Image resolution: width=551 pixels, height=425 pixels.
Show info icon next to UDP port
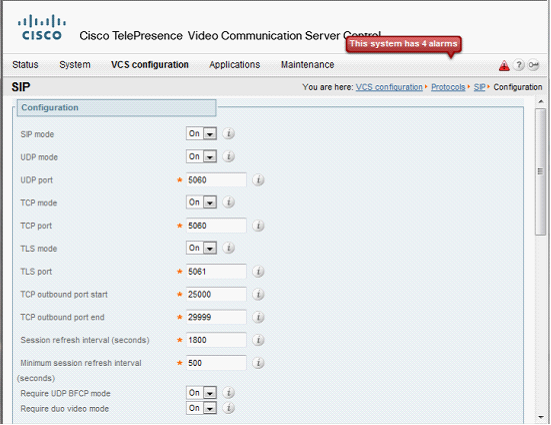point(258,180)
